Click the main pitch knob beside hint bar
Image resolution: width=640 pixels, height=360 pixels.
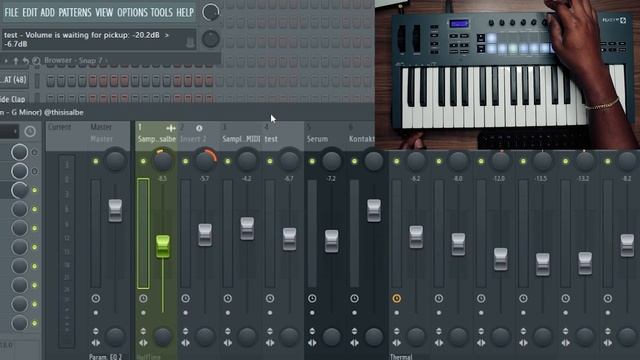[211, 39]
